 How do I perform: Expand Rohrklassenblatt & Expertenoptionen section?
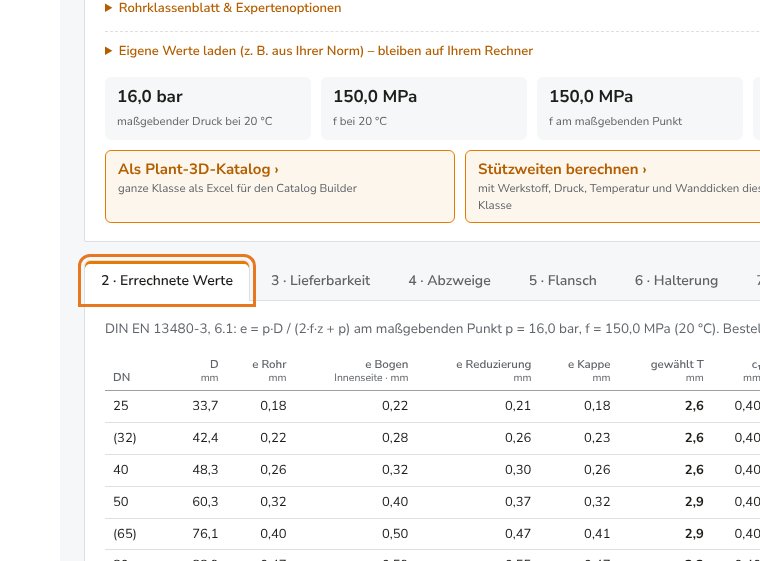click(x=223, y=8)
